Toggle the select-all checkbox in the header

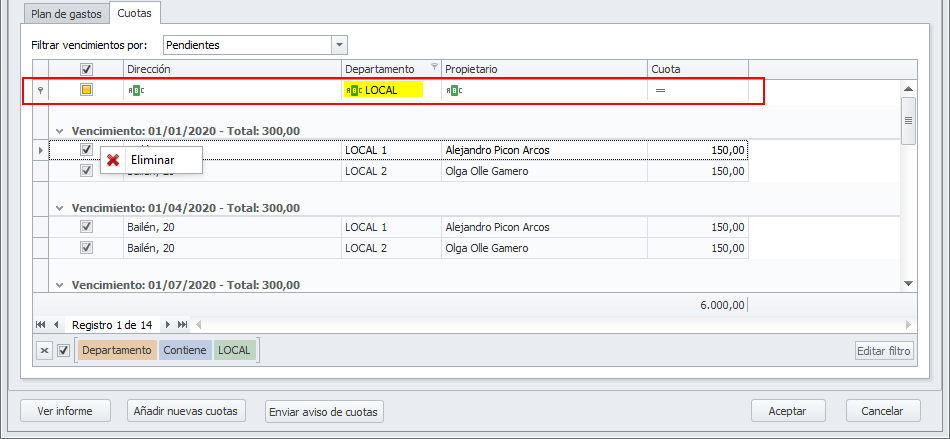[86, 70]
